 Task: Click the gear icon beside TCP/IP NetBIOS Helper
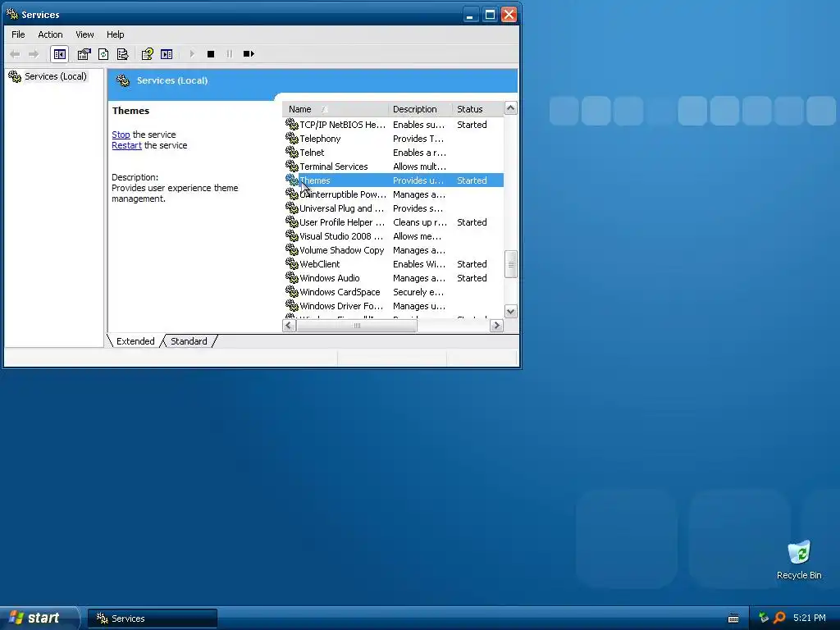coord(292,125)
